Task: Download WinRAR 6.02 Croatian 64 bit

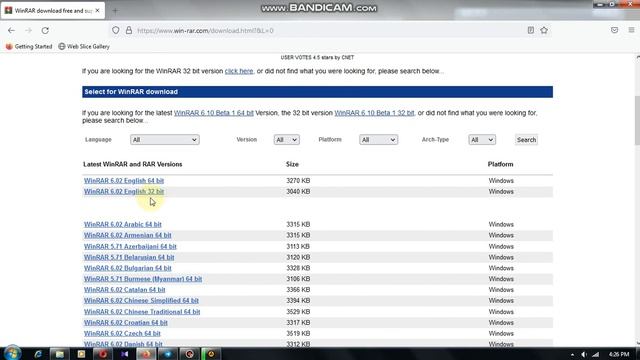Action: pyautogui.click(x=126, y=322)
